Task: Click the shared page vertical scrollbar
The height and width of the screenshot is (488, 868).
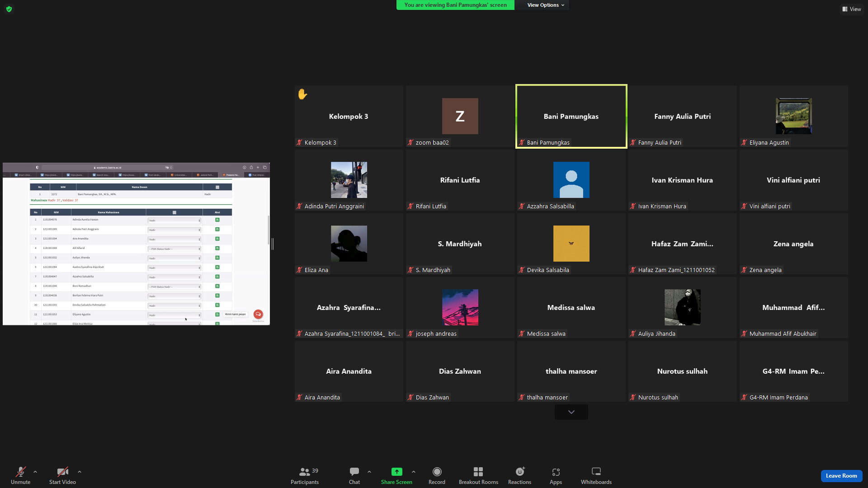Action: pyautogui.click(x=269, y=230)
